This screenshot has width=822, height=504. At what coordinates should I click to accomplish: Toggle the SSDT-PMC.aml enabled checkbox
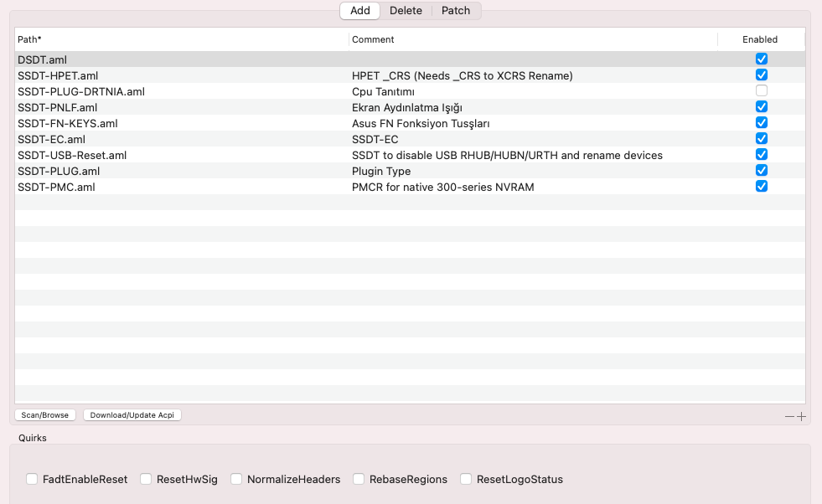(x=762, y=186)
